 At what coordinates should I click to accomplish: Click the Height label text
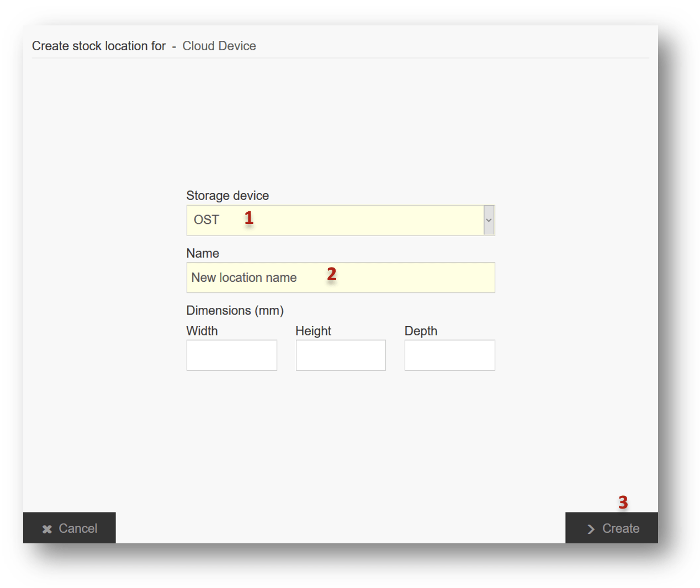click(x=313, y=331)
